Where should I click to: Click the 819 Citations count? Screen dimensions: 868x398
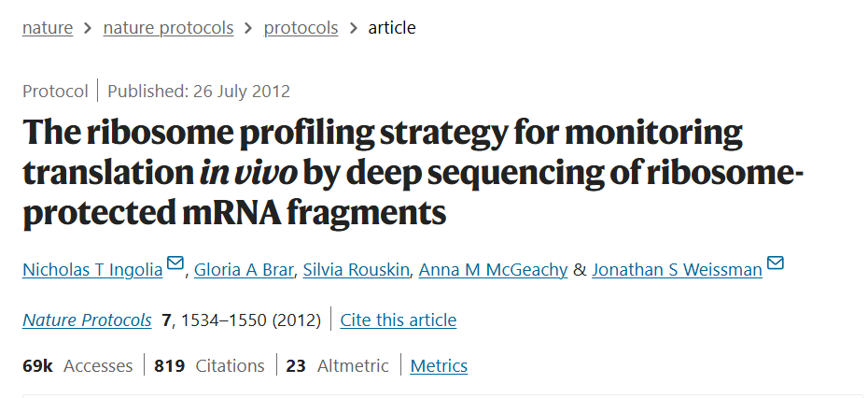pos(210,366)
